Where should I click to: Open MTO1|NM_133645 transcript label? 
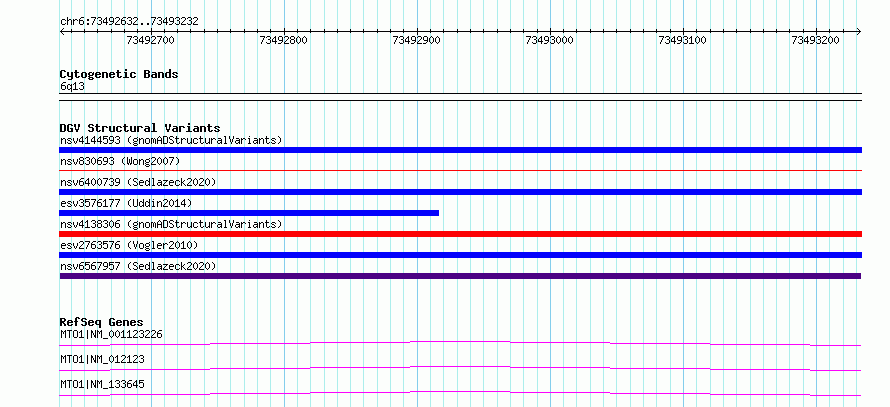pos(102,384)
